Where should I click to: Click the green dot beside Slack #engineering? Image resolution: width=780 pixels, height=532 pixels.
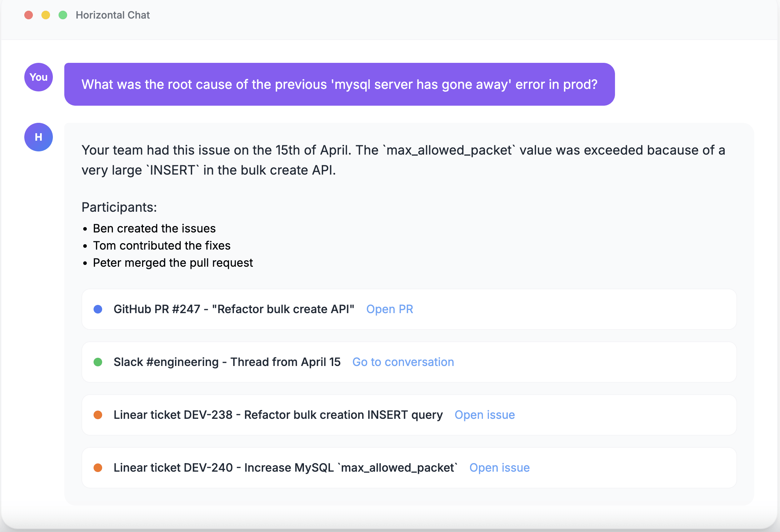coord(98,362)
